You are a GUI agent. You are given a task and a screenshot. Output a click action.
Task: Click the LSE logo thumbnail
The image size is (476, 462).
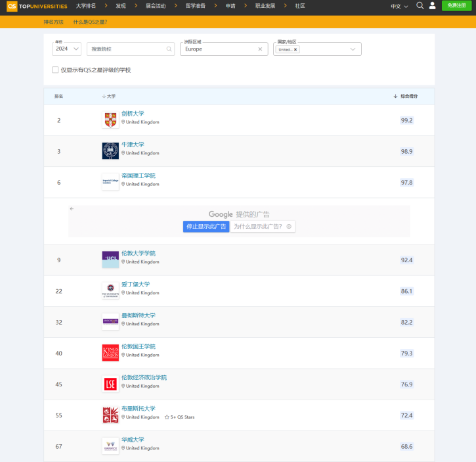click(110, 384)
